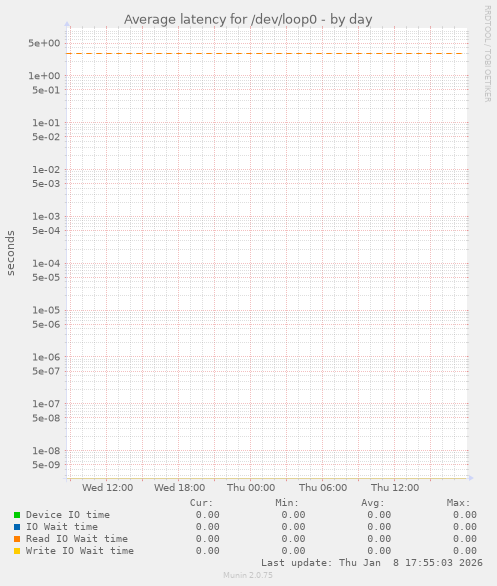The width and height of the screenshot is (497, 586).
Task: Click the 'Avg:' column header
Action: pyautogui.click(x=373, y=503)
